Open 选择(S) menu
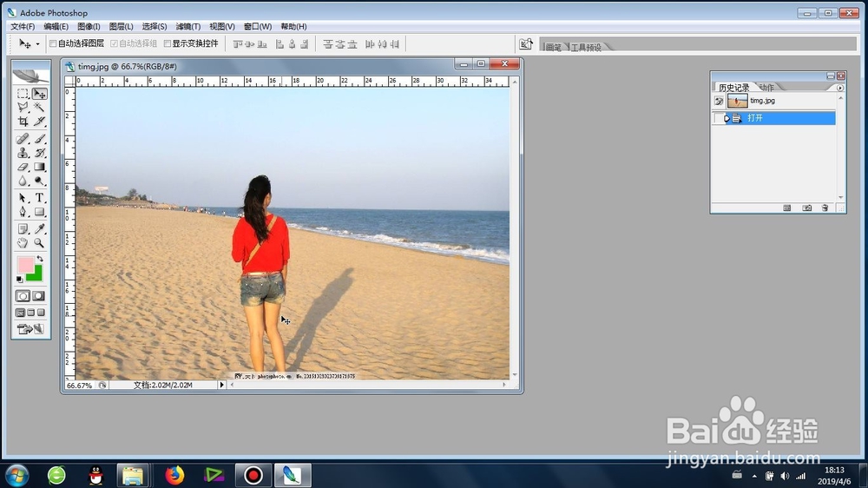The width and height of the screenshot is (868, 488). pos(155,26)
